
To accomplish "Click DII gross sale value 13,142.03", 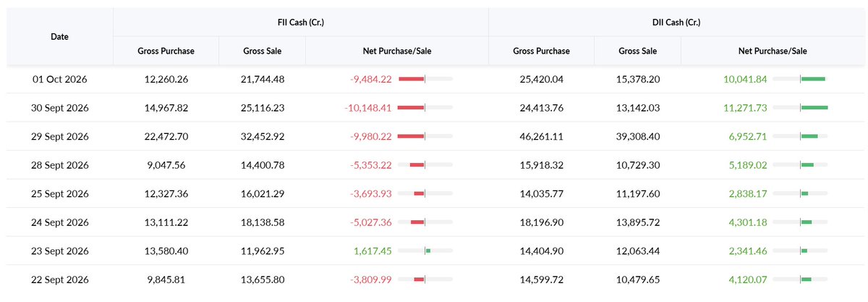I will tap(637, 108).
